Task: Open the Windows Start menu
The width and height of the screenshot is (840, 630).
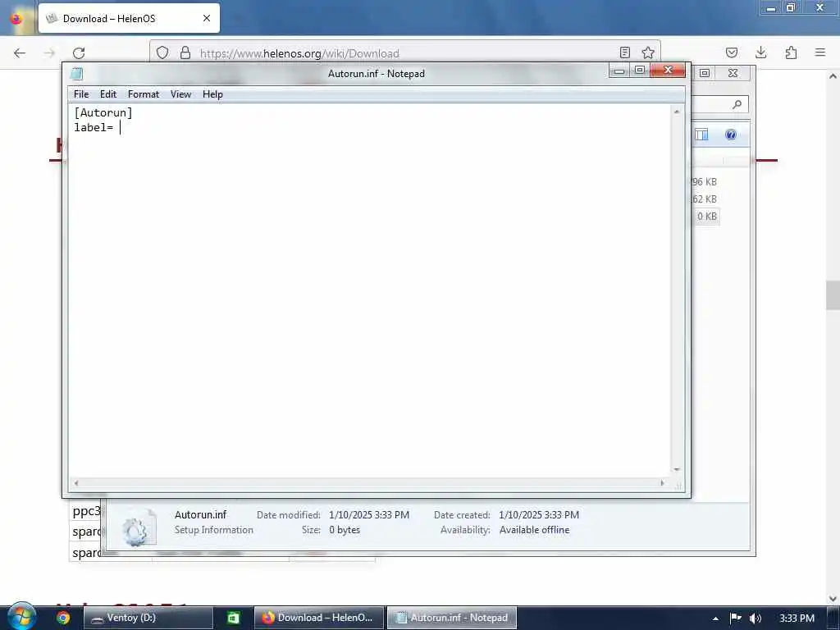Action: pyautogui.click(x=21, y=617)
